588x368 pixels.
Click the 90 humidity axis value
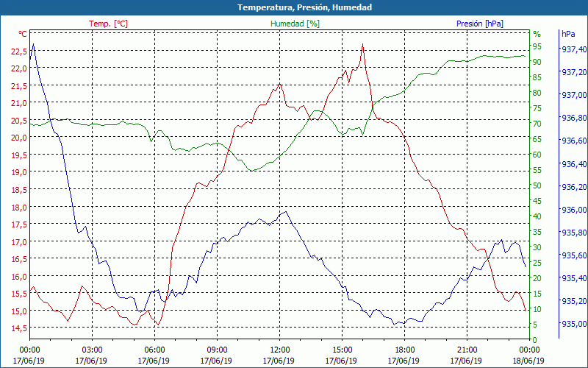coord(537,62)
